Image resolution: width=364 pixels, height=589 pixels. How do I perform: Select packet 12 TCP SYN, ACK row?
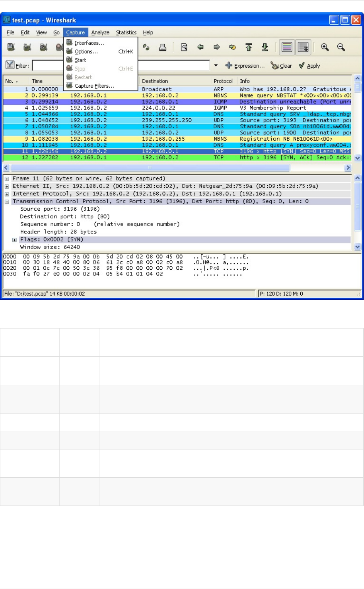click(x=178, y=157)
